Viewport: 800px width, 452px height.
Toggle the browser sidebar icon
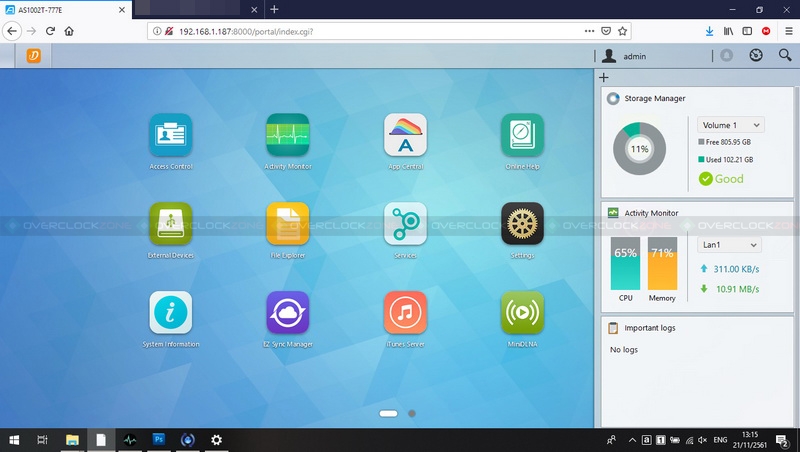pyautogui.click(x=747, y=31)
